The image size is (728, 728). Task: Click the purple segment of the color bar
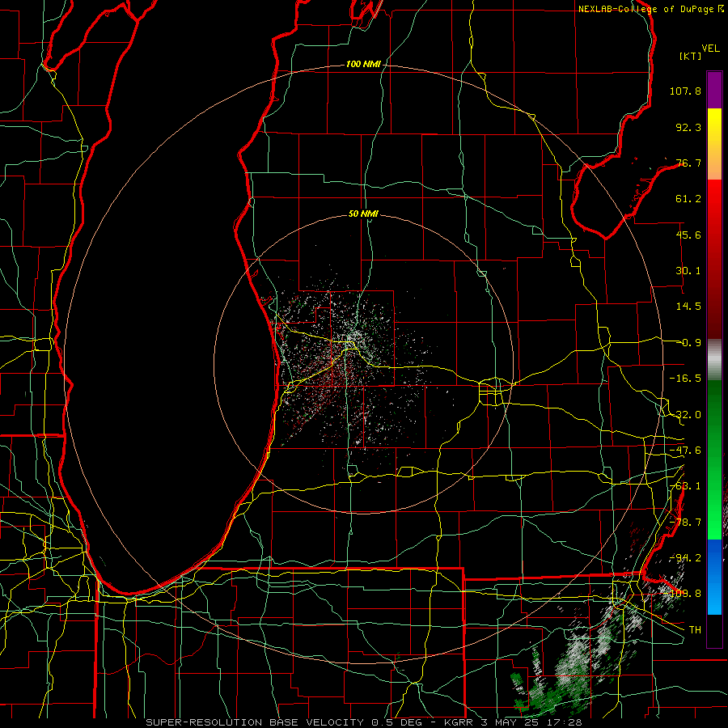tap(714, 91)
